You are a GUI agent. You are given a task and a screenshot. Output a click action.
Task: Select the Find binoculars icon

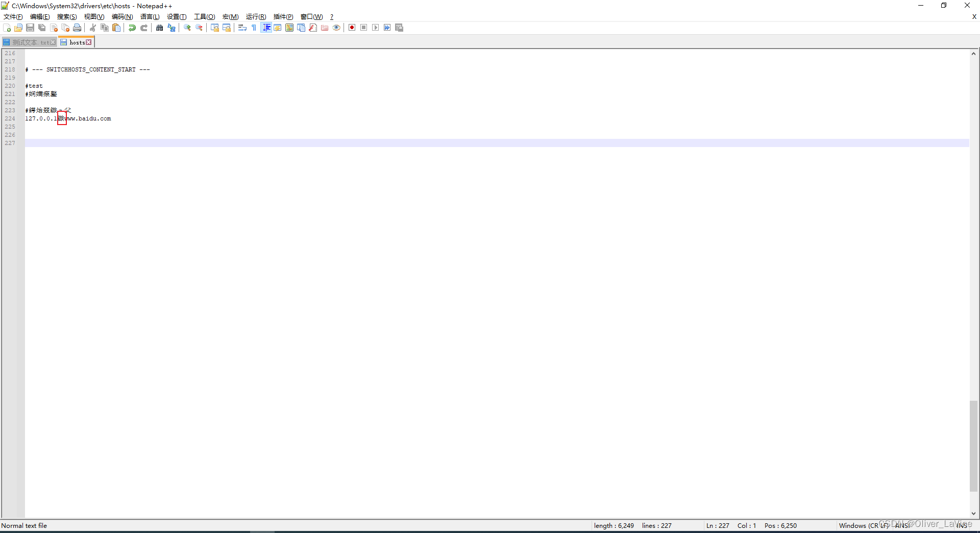[159, 28]
